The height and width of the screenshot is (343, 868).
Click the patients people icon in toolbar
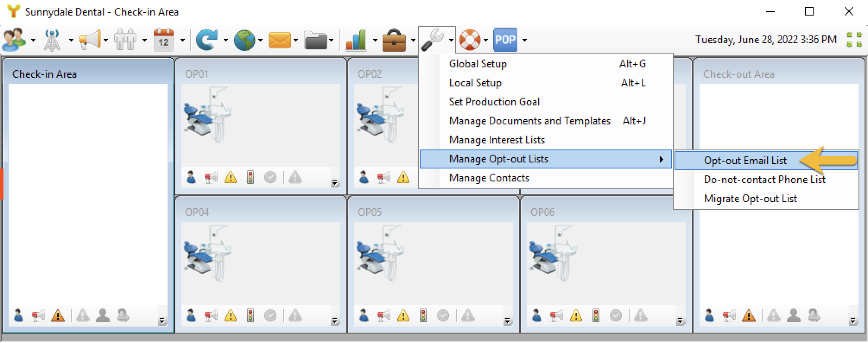pyautogui.click(x=13, y=40)
